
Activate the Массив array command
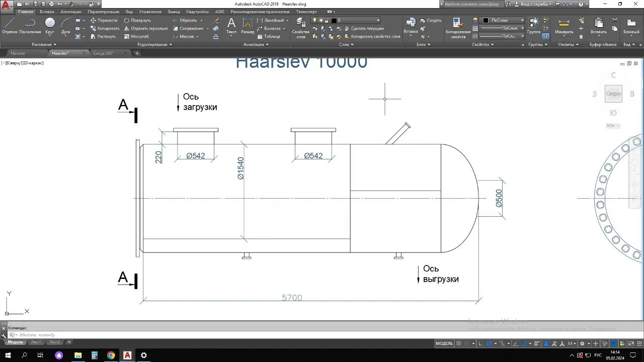pyautogui.click(x=183, y=36)
